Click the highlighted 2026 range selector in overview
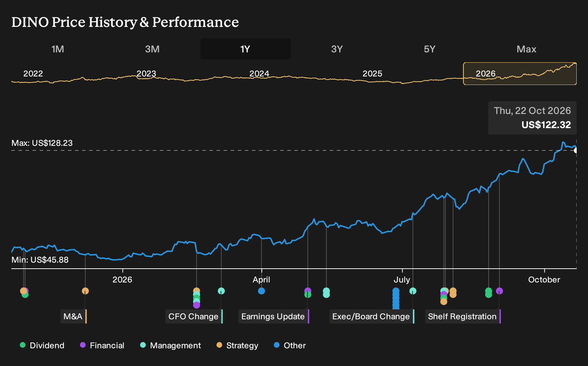The image size is (588, 366). [520, 74]
